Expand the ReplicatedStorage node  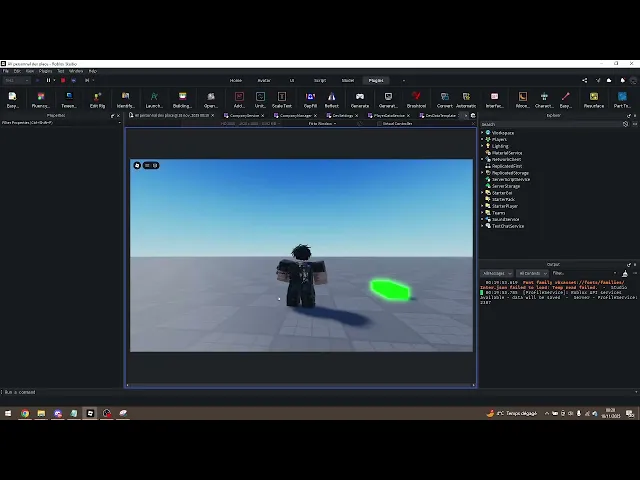click(482, 173)
